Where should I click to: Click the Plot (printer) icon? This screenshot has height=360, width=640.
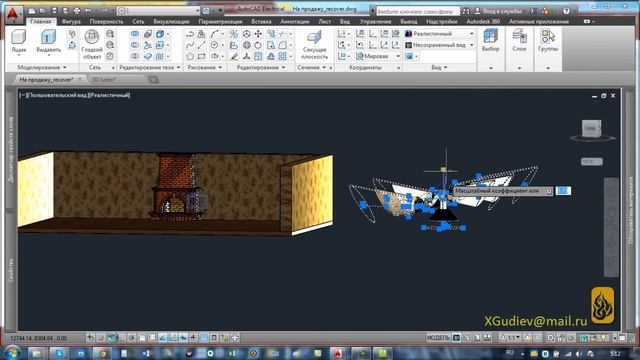point(77,11)
